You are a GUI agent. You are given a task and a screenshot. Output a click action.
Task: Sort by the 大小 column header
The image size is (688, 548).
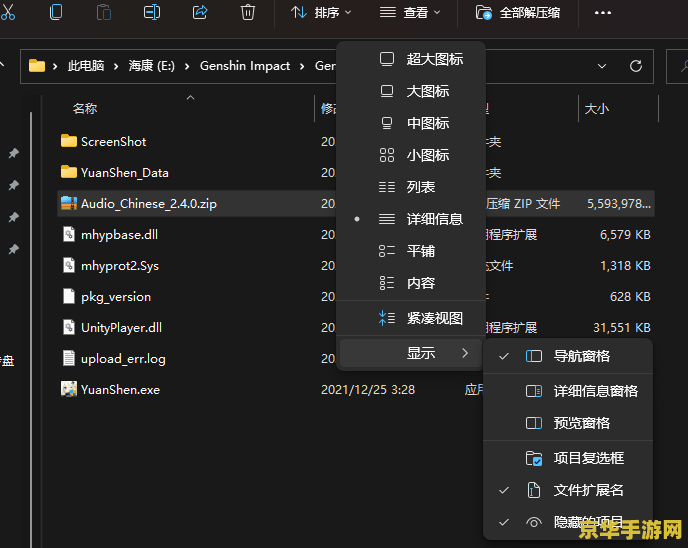[x=597, y=108]
